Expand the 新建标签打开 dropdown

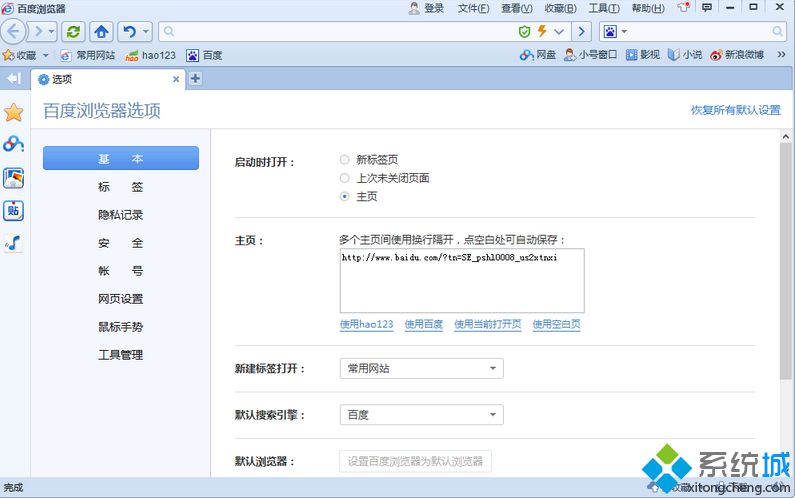pyautogui.click(x=421, y=369)
